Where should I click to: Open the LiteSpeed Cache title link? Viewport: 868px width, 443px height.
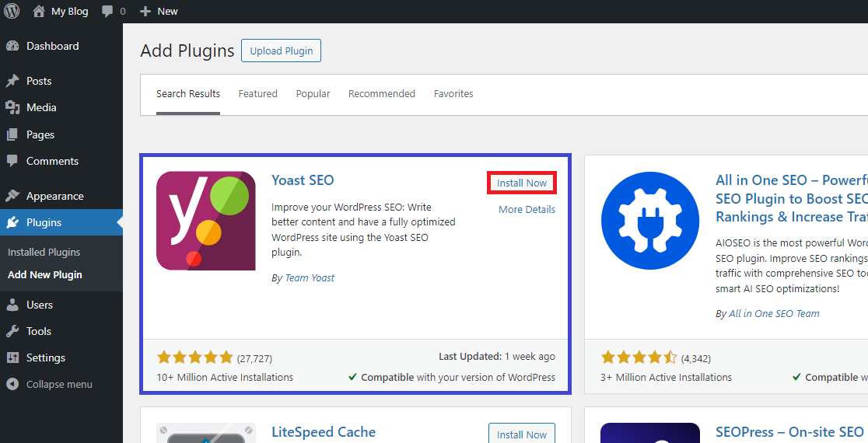(x=324, y=432)
